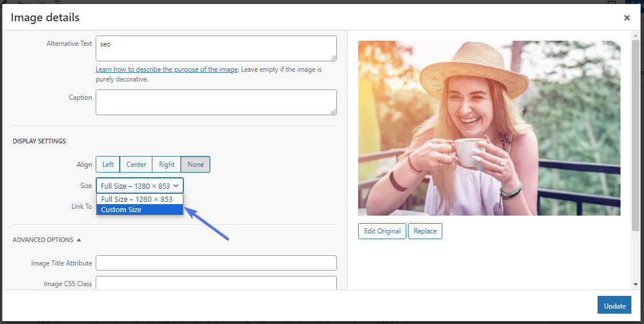
Task: Click the scrollbar down arrow
Action: (635, 284)
